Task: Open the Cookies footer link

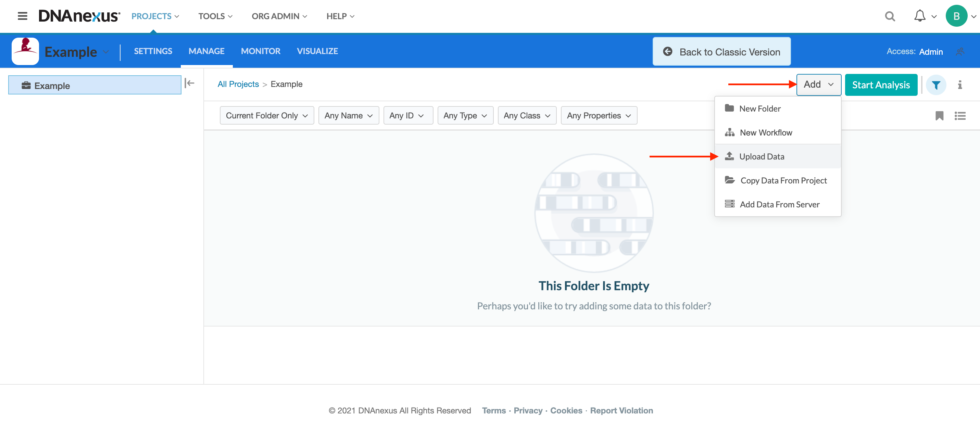Action: coord(566,410)
